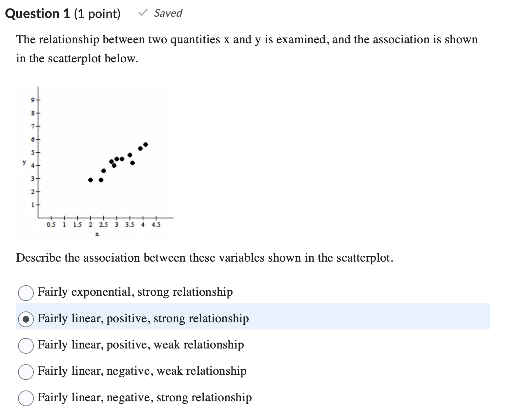532x417 pixels.
Task: Click the y axis label on the scatterplot
Action: 24,162
